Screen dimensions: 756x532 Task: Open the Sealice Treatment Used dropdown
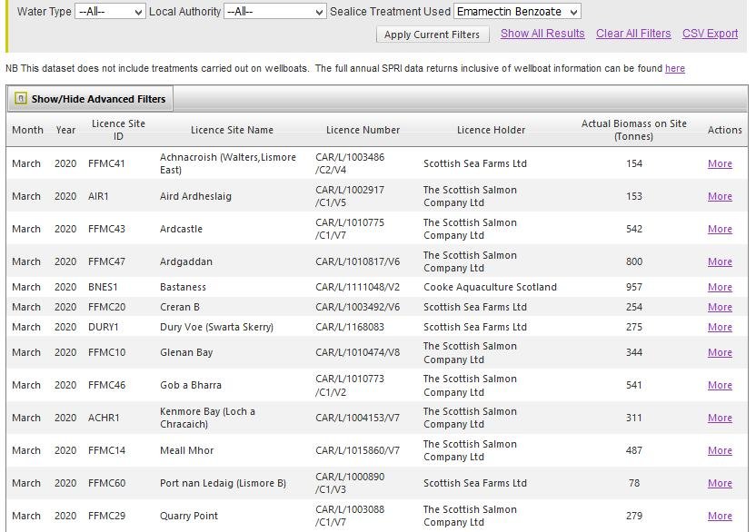coord(517,12)
